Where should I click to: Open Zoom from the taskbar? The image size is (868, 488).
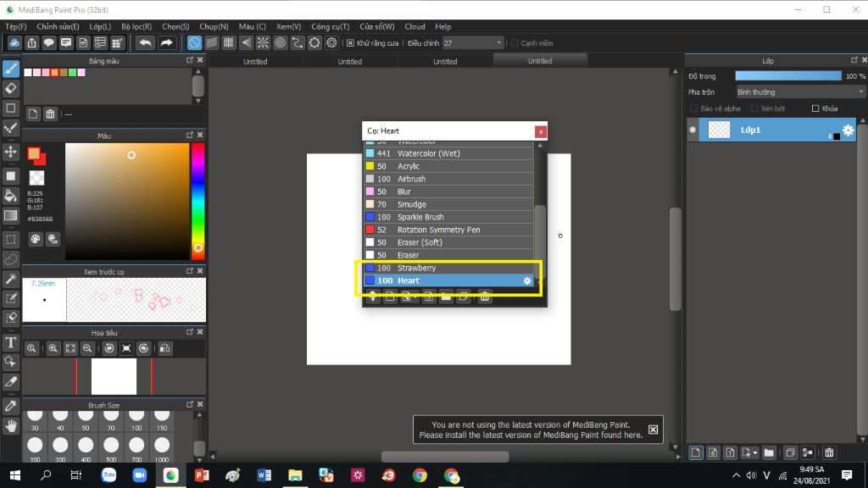(140, 475)
